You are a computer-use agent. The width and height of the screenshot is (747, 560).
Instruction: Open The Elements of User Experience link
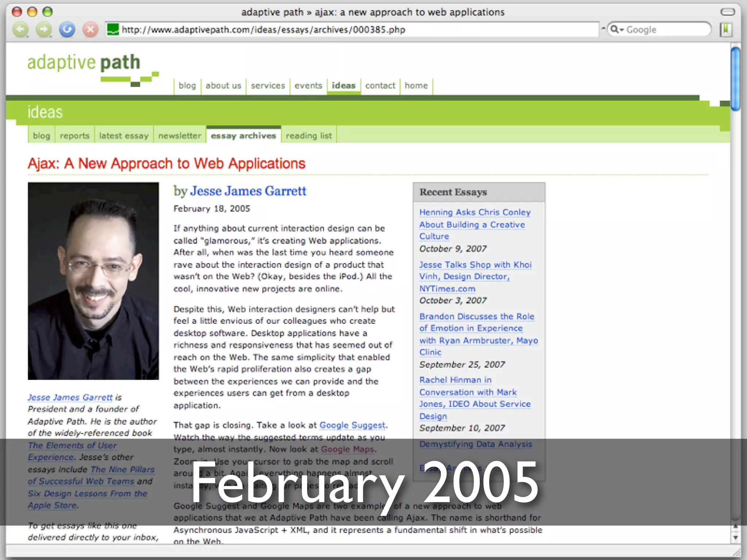72,451
